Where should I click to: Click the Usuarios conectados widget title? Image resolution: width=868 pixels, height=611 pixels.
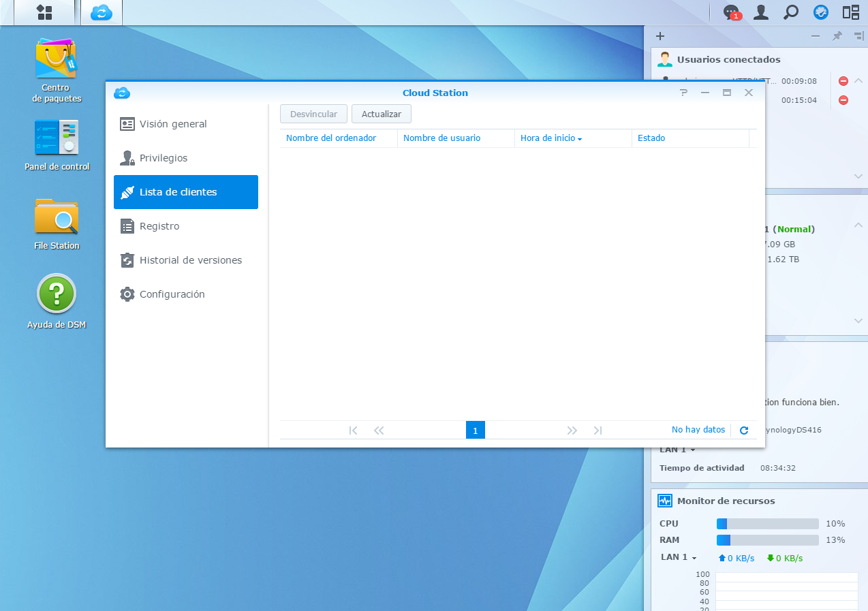click(x=729, y=59)
